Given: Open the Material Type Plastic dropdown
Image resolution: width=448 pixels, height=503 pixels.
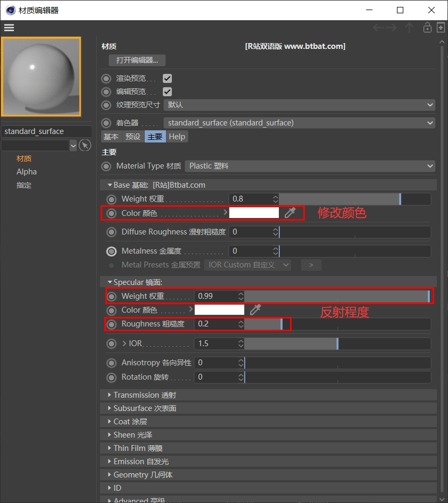Looking at the screenshot, I should [310, 166].
